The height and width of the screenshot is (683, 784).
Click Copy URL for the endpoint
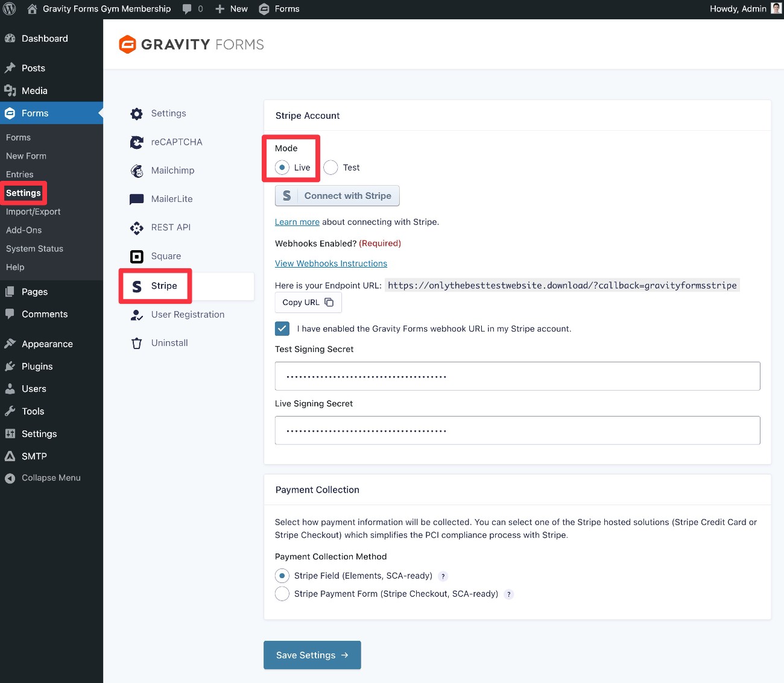308,302
